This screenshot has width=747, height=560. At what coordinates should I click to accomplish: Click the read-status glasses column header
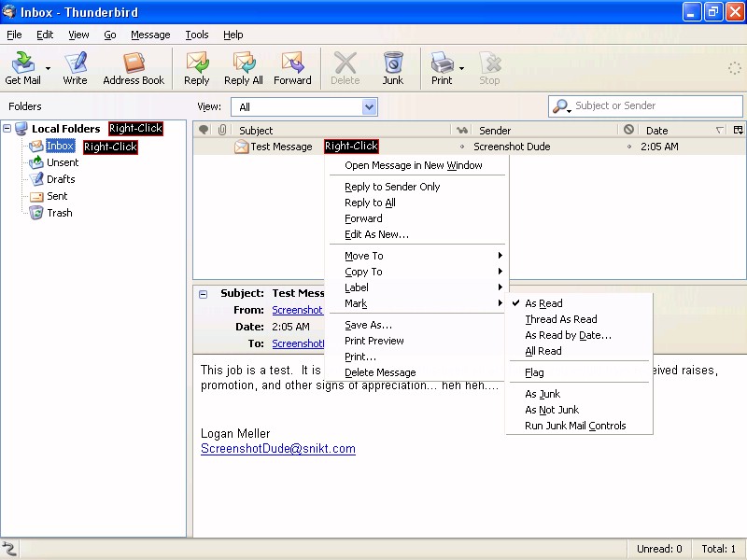461,130
